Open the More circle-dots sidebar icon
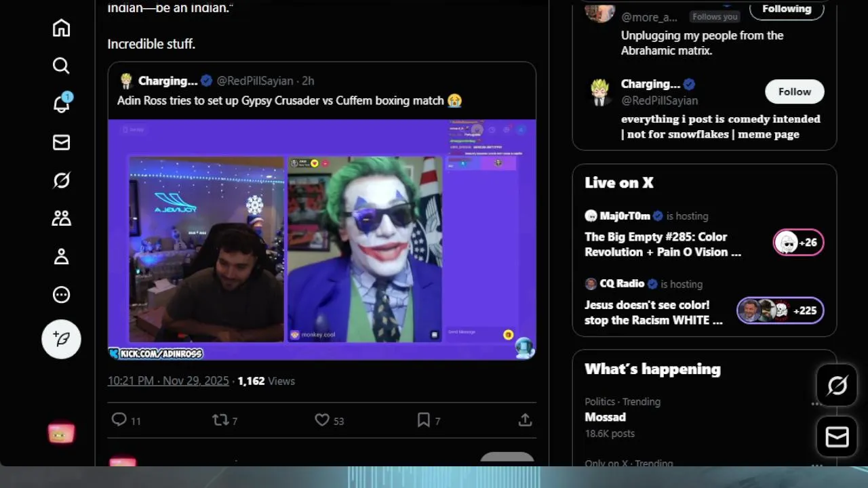Image resolution: width=868 pixels, height=488 pixels. (x=61, y=294)
